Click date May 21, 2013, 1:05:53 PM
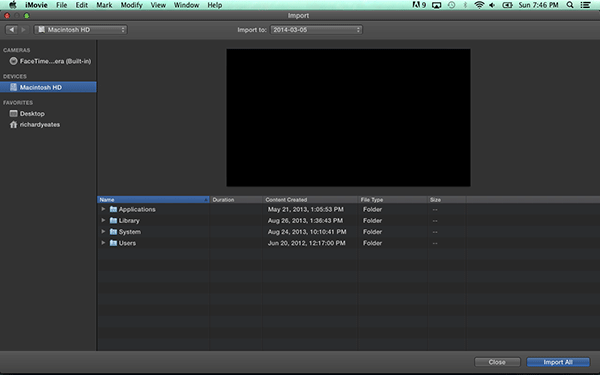The image size is (600, 375). click(305, 209)
